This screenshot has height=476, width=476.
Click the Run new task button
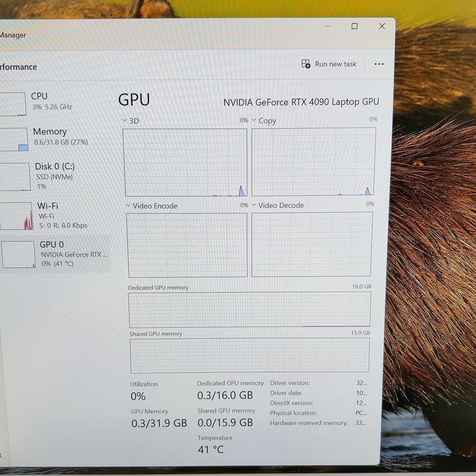(x=329, y=64)
